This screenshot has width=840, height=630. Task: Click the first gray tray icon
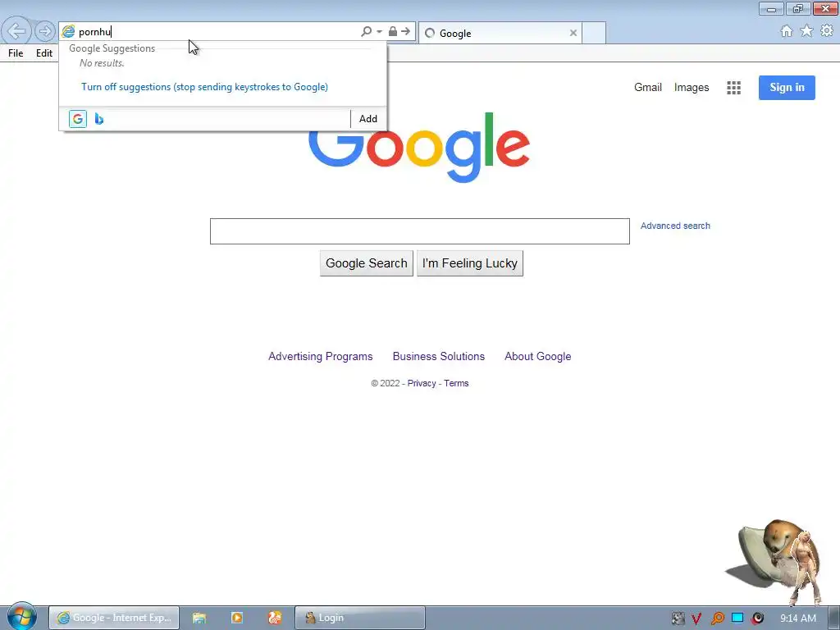tap(678, 619)
